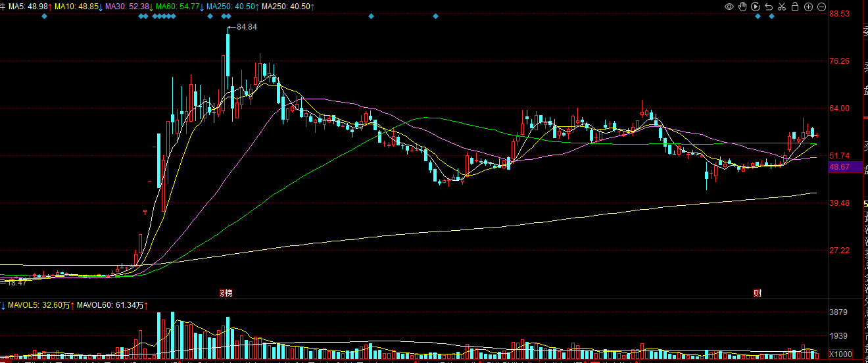This screenshot has width=868, height=363.
Task: Click the 64.00 price axis value
Action: 840,109
